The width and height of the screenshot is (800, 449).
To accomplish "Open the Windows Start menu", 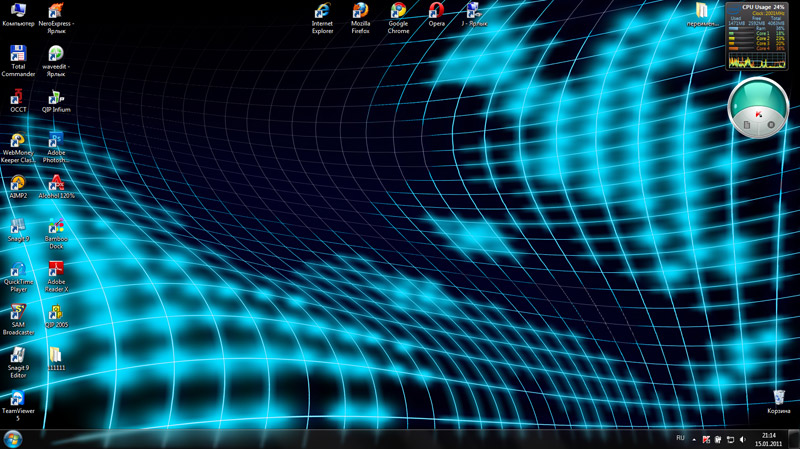I will click(x=13, y=439).
